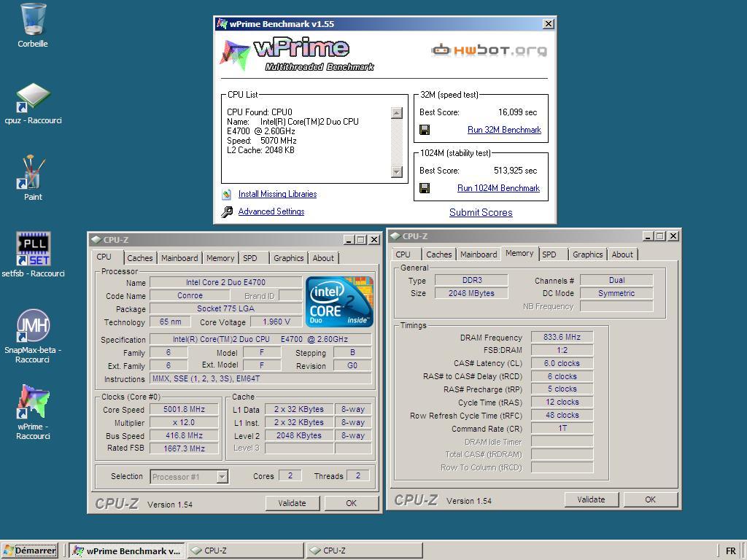The height and width of the screenshot is (560, 747).
Task: Select the setfsb - Raccourci PLL SET icon
Action: 34,249
